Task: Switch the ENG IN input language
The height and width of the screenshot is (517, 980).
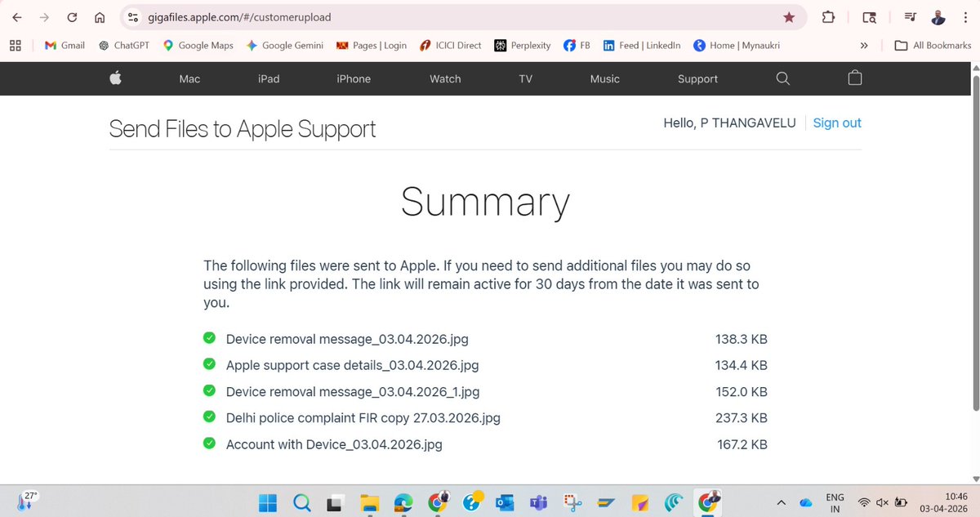Action: pyautogui.click(x=835, y=502)
